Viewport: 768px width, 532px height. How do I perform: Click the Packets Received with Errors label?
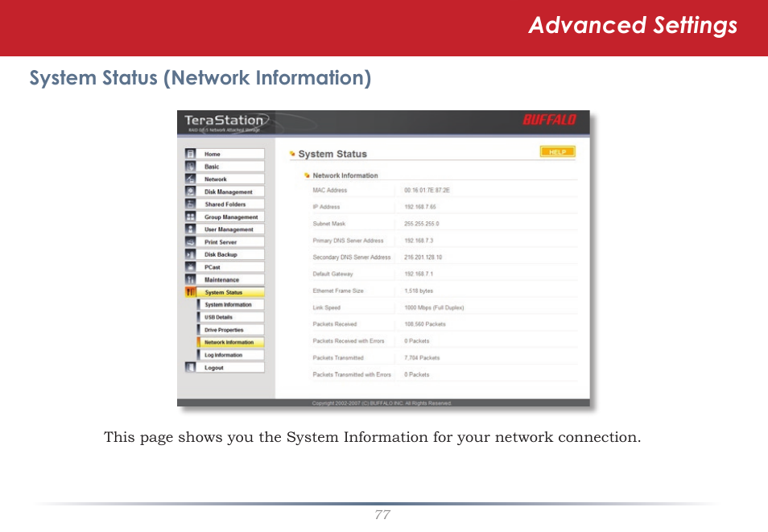tap(349, 341)
